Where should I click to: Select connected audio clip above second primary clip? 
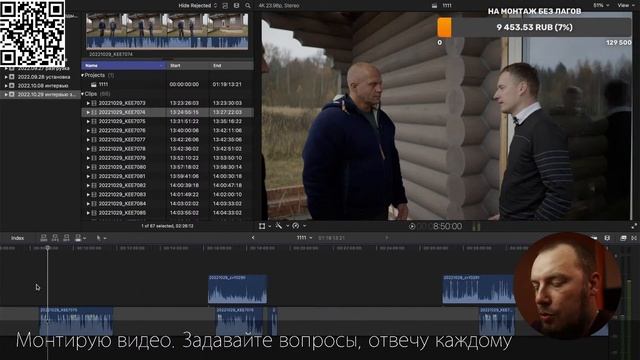click(238, 289)
